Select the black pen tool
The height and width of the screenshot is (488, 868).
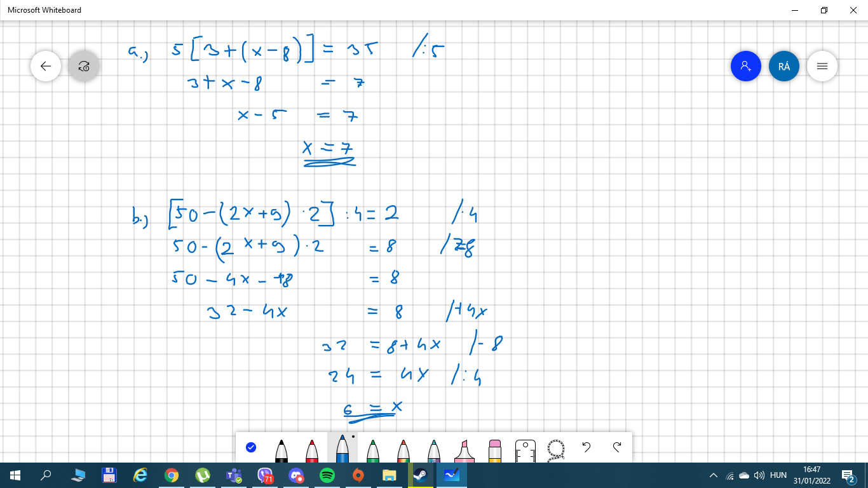pos(281,451)
